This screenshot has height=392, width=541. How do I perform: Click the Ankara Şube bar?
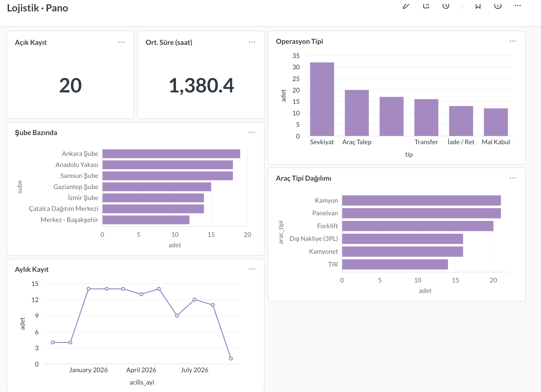[171, 154]
